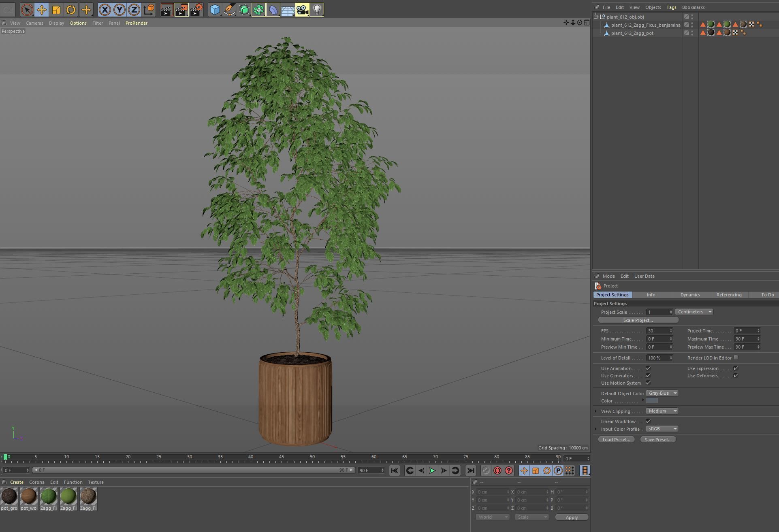Click the default object Color swatch

pyautogui.click(x=652, y=401)
